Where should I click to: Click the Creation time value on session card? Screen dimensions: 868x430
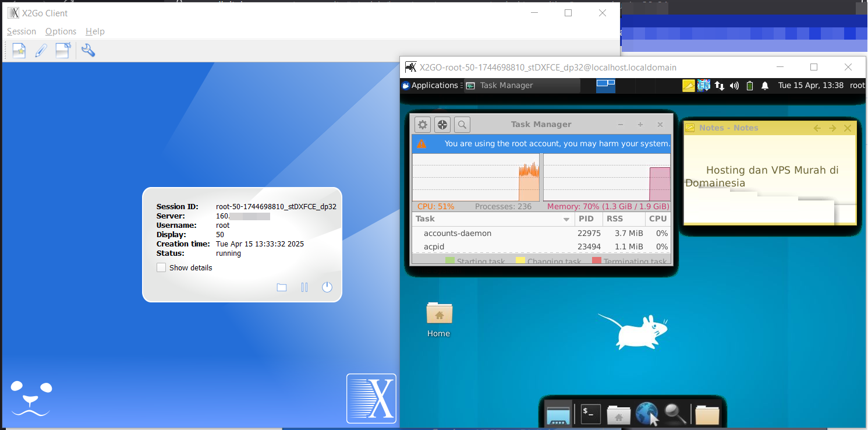260,244
